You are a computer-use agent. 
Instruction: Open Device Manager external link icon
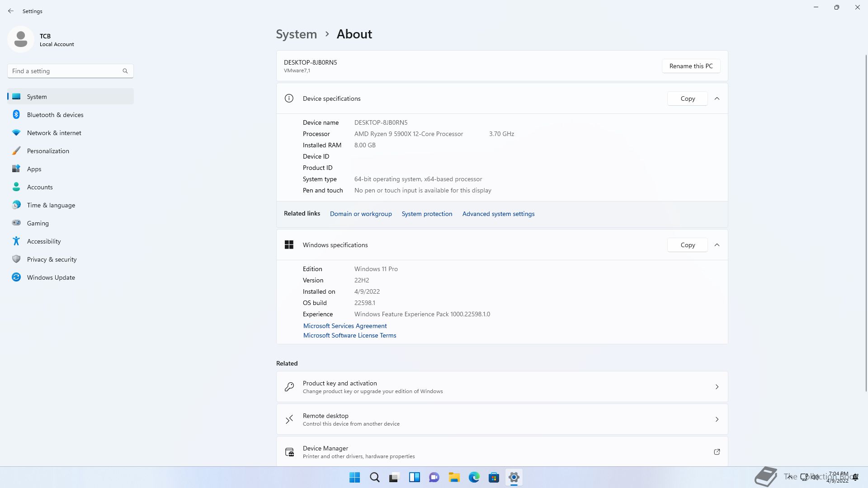(x=717, y=452)
